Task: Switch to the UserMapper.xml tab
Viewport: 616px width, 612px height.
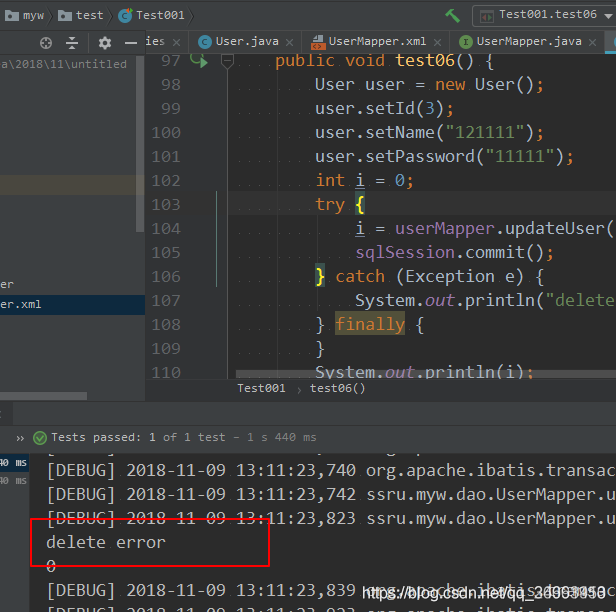Action: pos(377,41)
